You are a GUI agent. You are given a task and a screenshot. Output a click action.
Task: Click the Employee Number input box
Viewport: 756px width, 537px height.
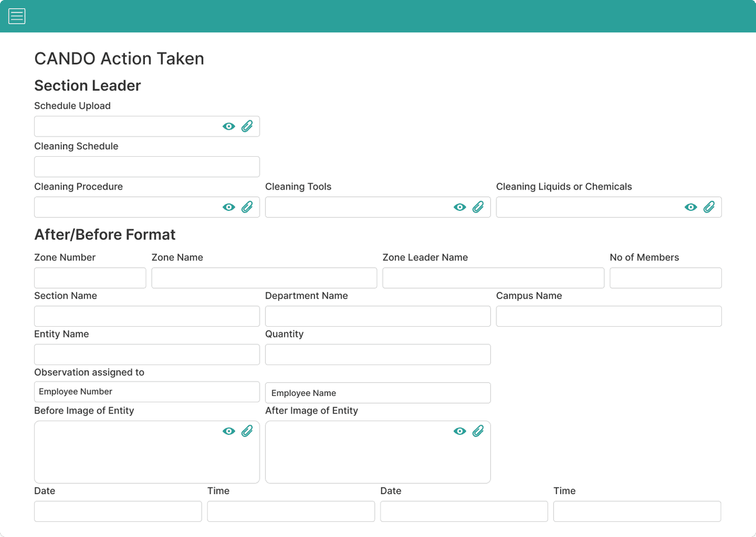[147, 392]
